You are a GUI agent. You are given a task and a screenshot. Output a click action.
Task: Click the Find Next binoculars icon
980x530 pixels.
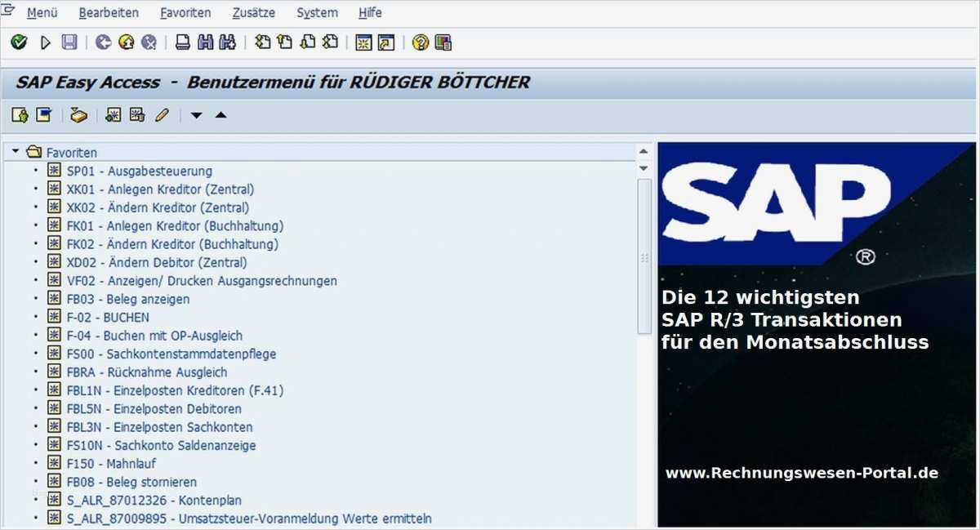click(x=228, y=42)
